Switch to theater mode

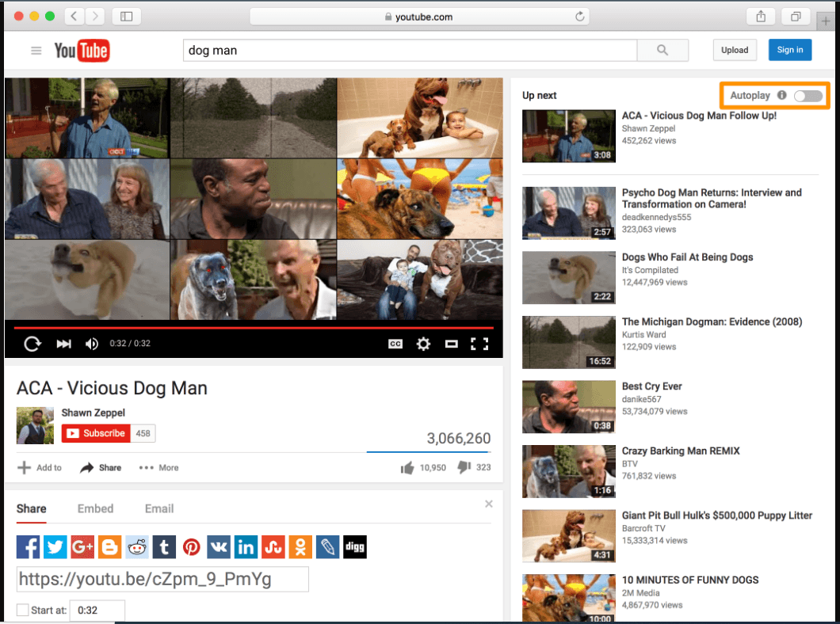coord(451,344)
